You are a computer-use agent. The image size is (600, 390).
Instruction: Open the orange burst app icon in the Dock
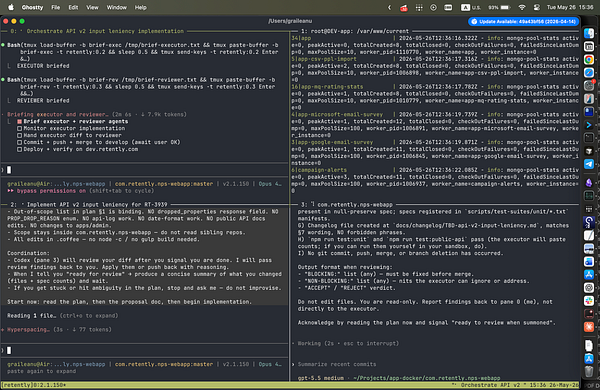589,327
